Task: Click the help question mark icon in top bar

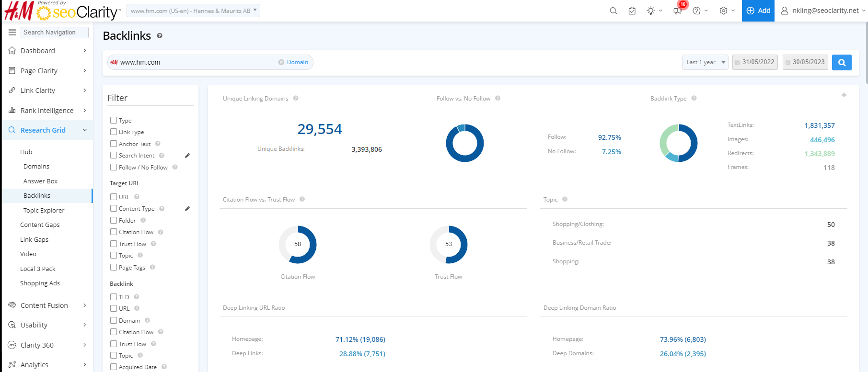Action: coord(696,11)
